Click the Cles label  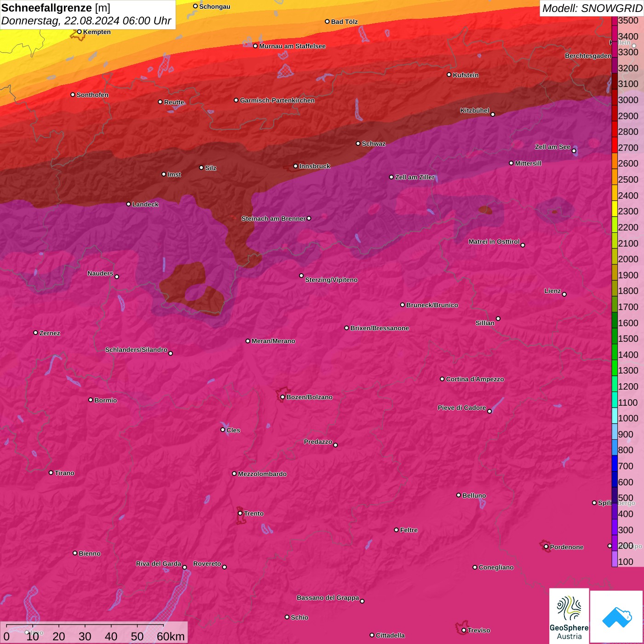[233, 430]
